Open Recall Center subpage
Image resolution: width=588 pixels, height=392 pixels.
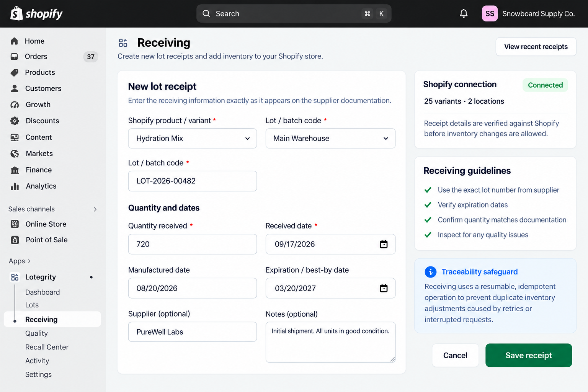pos(47,347)
